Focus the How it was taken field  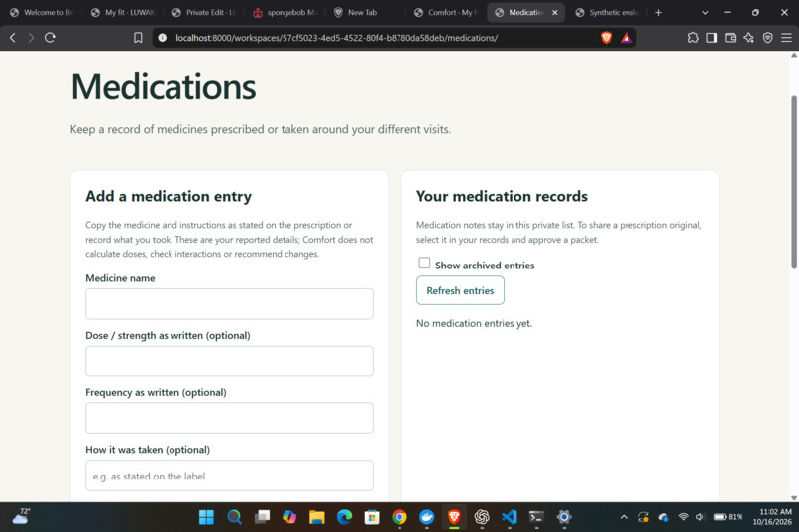pyautogui.click(x=229, y=476)
